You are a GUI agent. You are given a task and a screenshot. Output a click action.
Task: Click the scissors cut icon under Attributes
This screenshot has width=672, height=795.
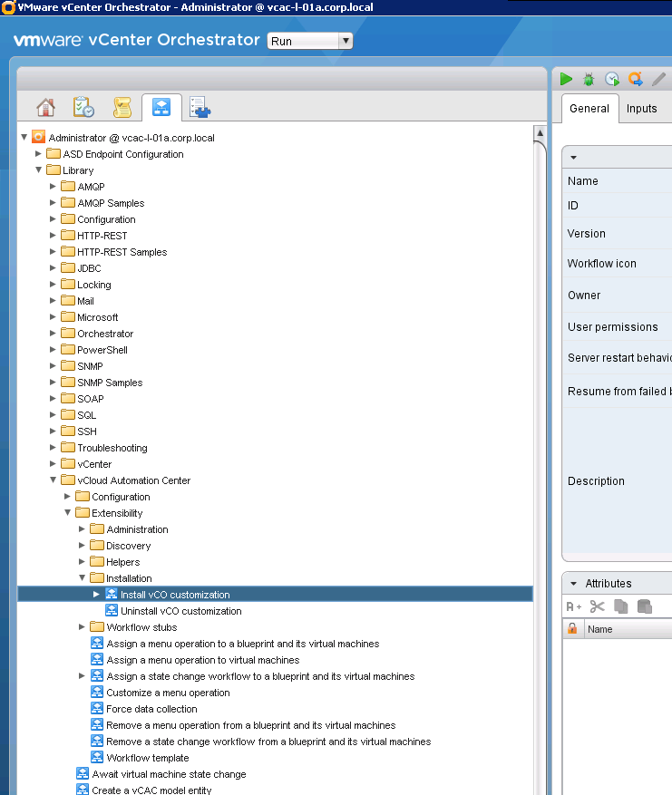[x=598, y=606]
